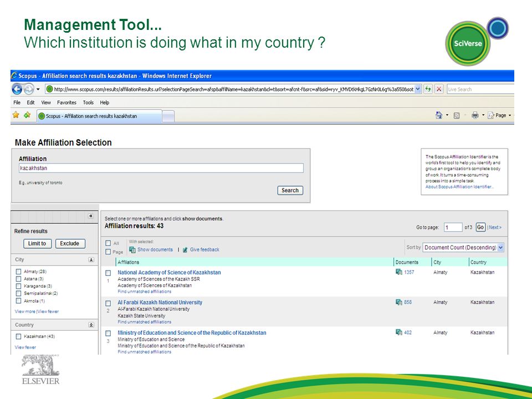Select National Academy of Science of Kazakhstan checkbox
532x399 pixels.
click(108, 273)
